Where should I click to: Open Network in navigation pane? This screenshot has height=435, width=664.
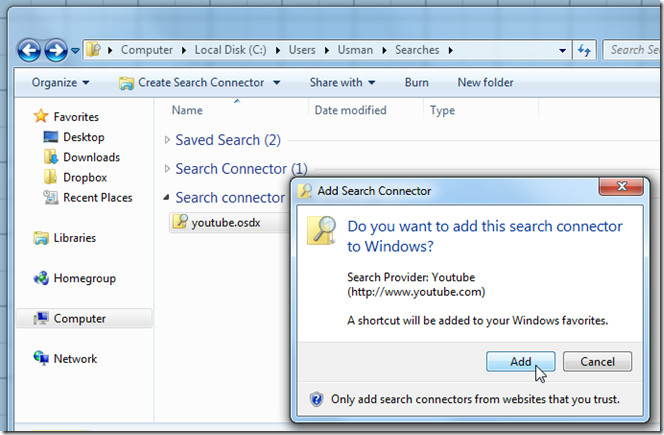point(75,359)
